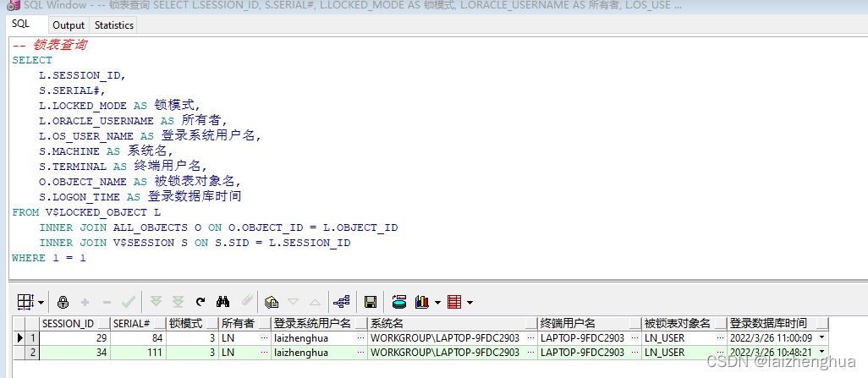Click the query by example icon
868x378 pixels.
click(x=272, y=301)
